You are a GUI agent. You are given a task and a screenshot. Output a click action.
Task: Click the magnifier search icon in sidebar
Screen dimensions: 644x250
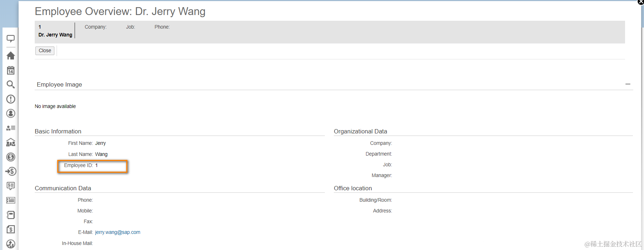point(11,84)
